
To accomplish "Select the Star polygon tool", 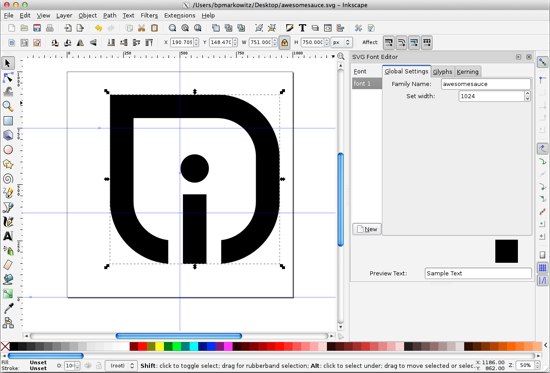I will point(8,164).
